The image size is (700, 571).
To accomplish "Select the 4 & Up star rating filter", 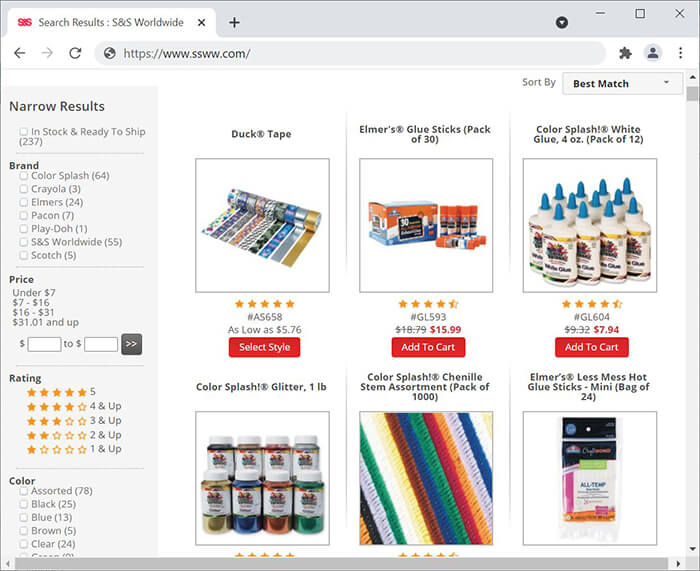I will (74, 406).
